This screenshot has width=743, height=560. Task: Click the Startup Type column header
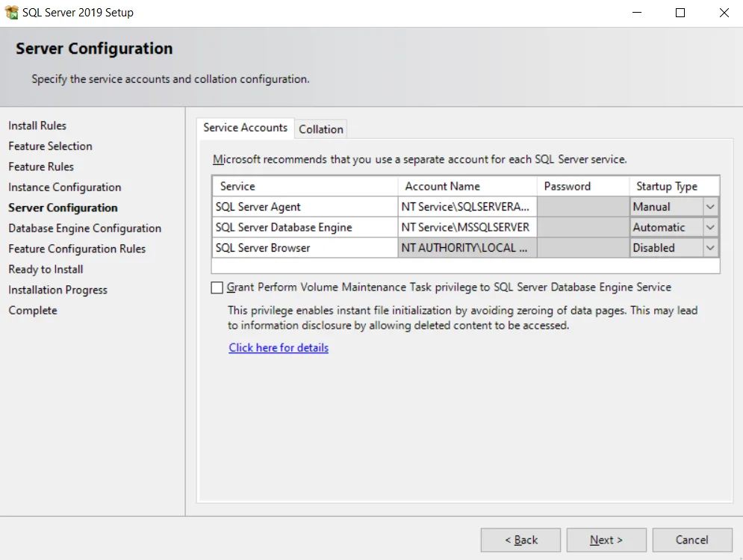[674, 186]
